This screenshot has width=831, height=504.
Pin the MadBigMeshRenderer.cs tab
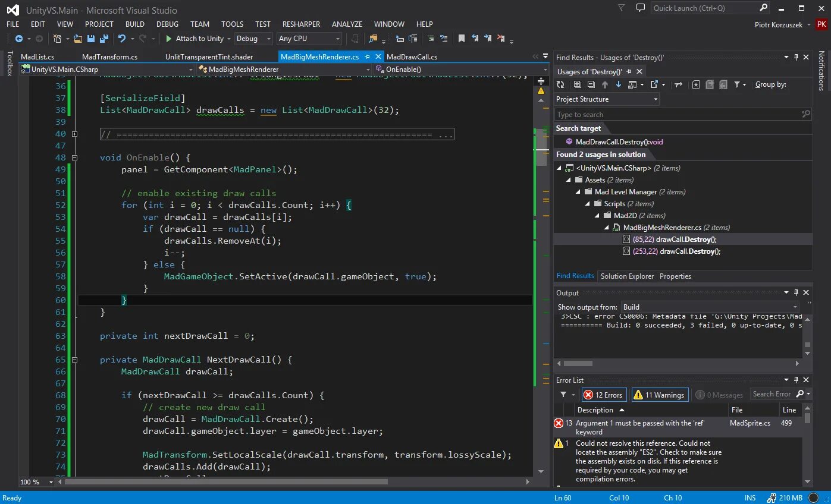click(x=367, y=57)
